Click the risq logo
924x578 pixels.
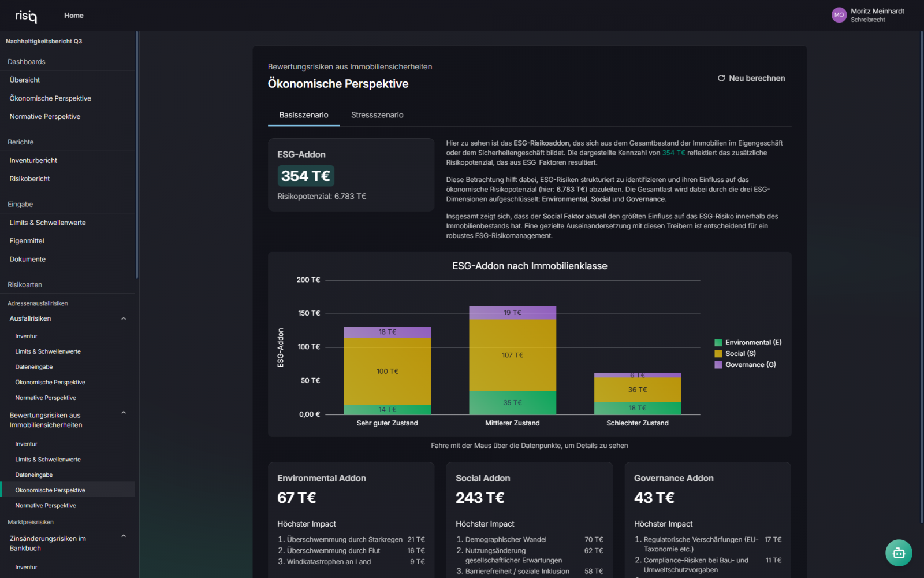coord(26,16)
